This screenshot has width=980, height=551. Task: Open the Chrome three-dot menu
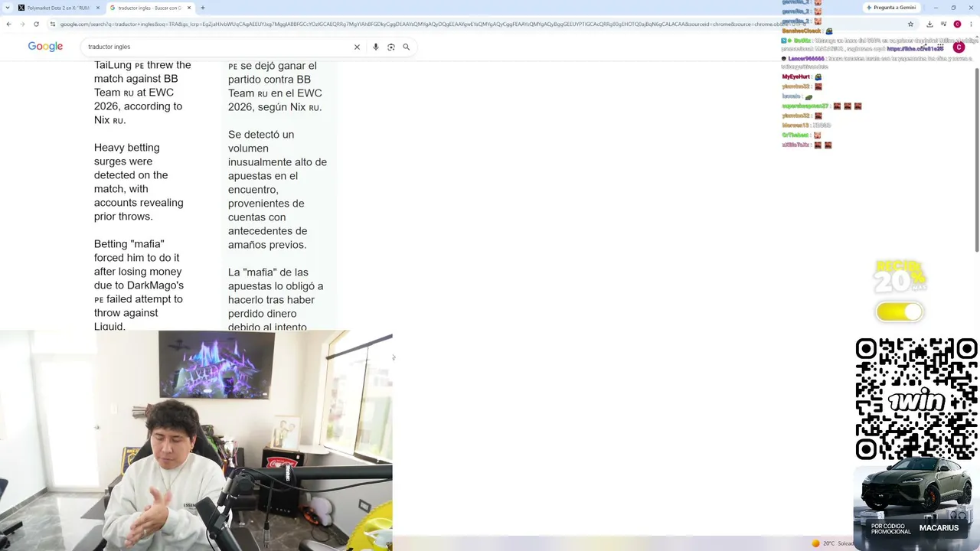click(x=971, y=24)
